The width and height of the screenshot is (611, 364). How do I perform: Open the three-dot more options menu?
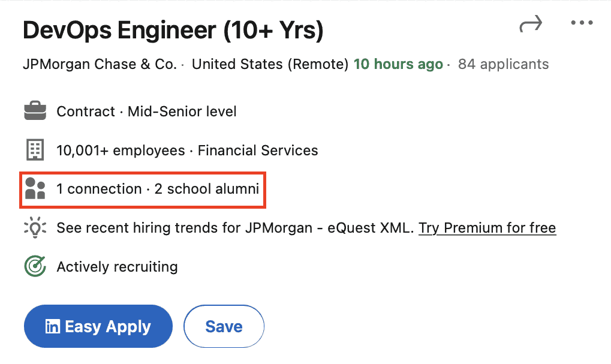(x=582, y=23)
